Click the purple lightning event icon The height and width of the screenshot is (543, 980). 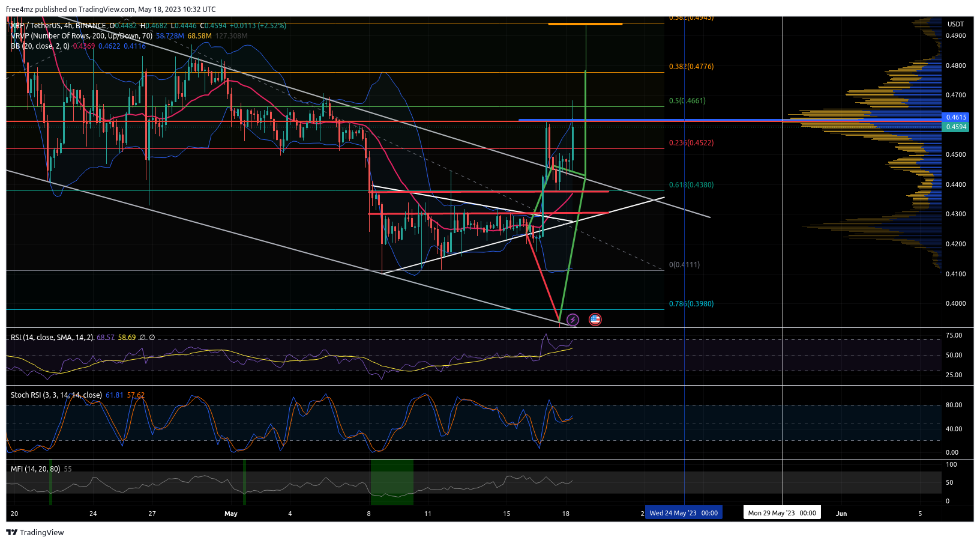(x=573, y=320)
